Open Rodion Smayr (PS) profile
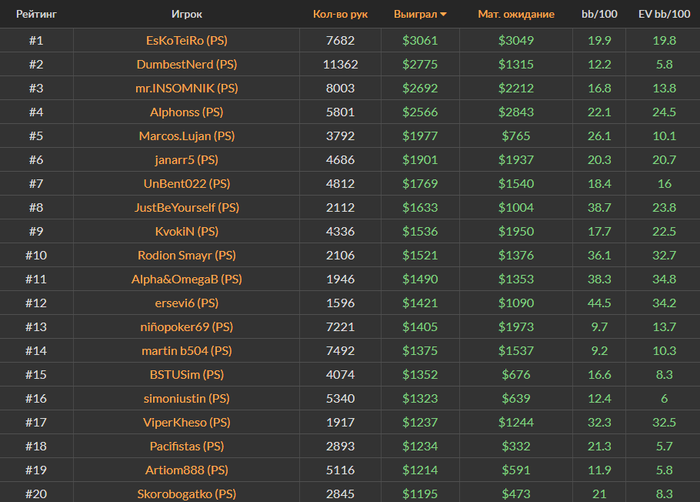This screenshot has width=700, height=502. (186, 255)
